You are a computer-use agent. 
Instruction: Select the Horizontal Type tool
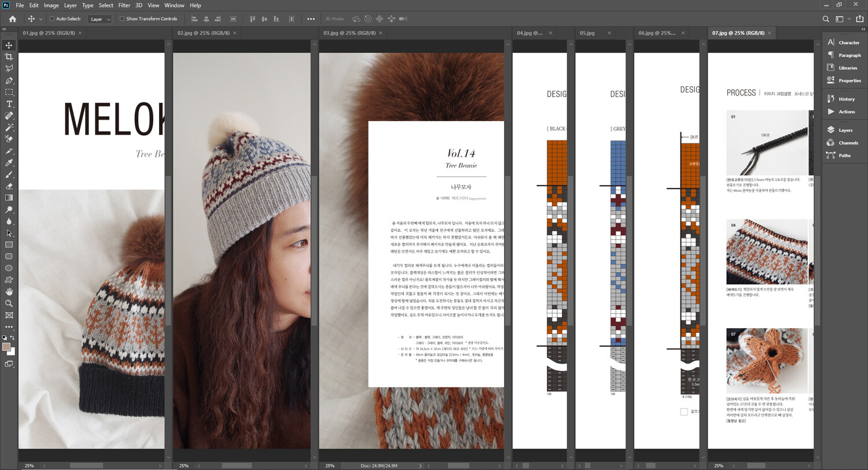[x=9, y=104]
